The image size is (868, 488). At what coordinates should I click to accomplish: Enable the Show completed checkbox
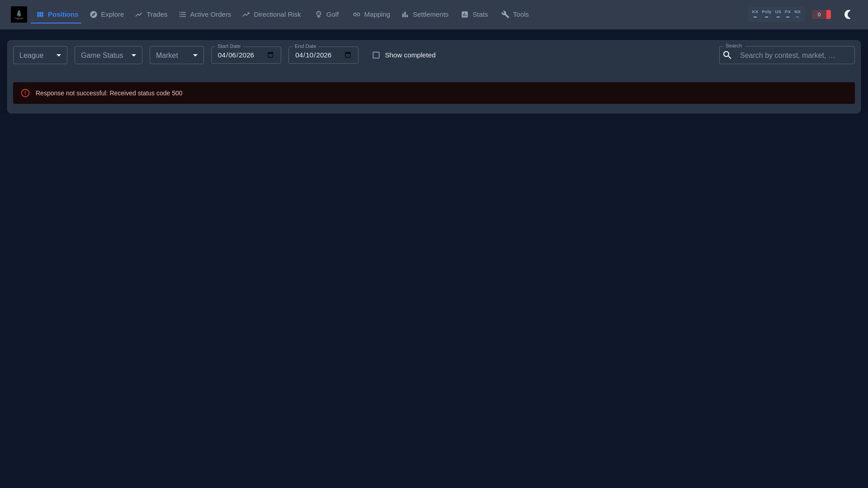click(x=376, y=55)
